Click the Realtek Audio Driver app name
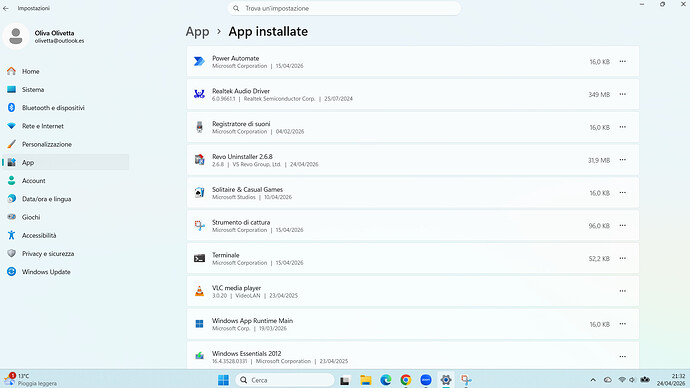 click(x=241, y=91)
